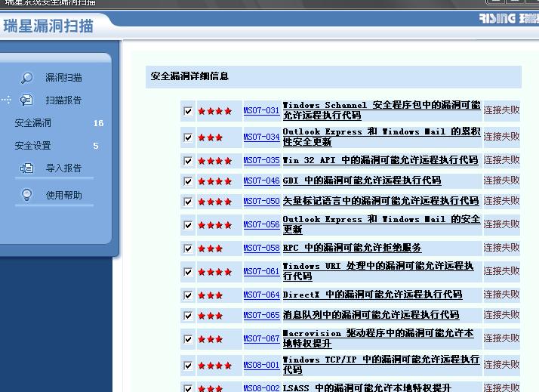Click the report icon beside 扫描报告

click(x=26, y=100)
